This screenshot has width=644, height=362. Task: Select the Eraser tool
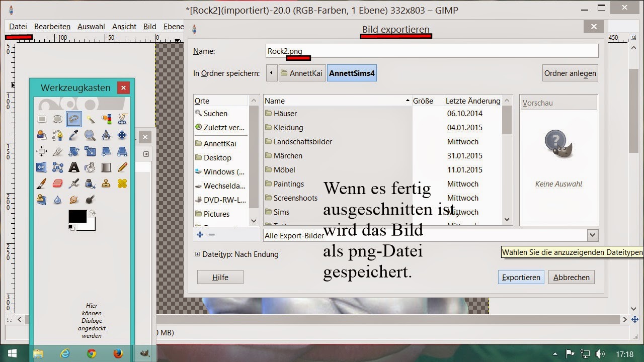pyautogui.click(x=58, y=184)
